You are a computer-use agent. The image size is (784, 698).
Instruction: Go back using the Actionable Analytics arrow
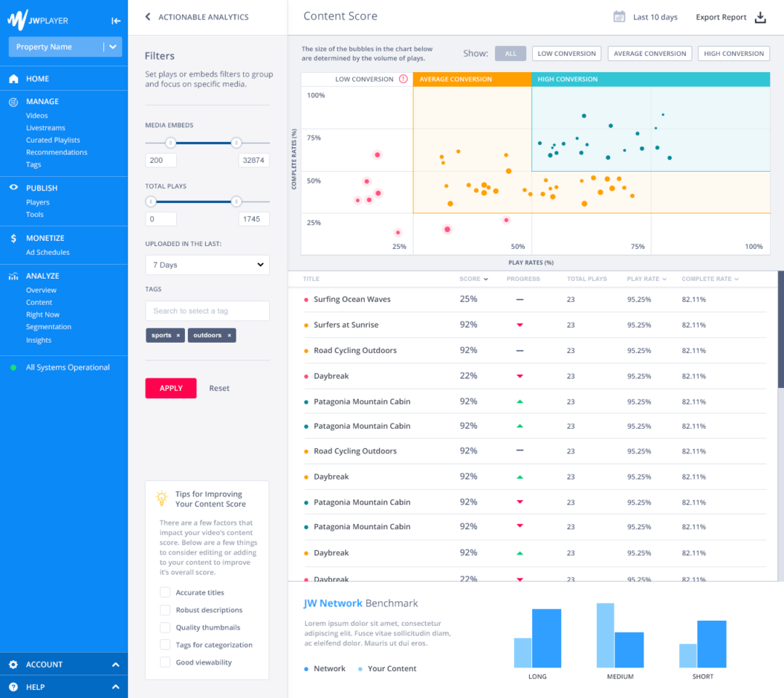pyautogui.click(x=148, y=16)
